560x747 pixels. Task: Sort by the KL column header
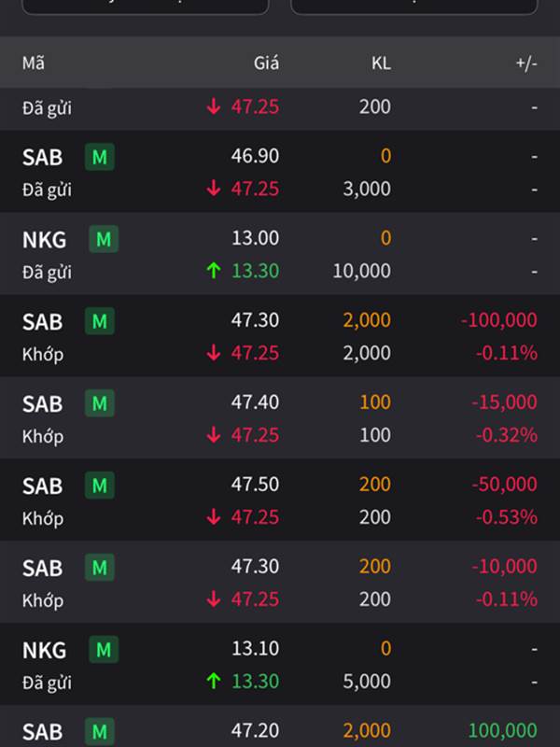coord(380,63)
